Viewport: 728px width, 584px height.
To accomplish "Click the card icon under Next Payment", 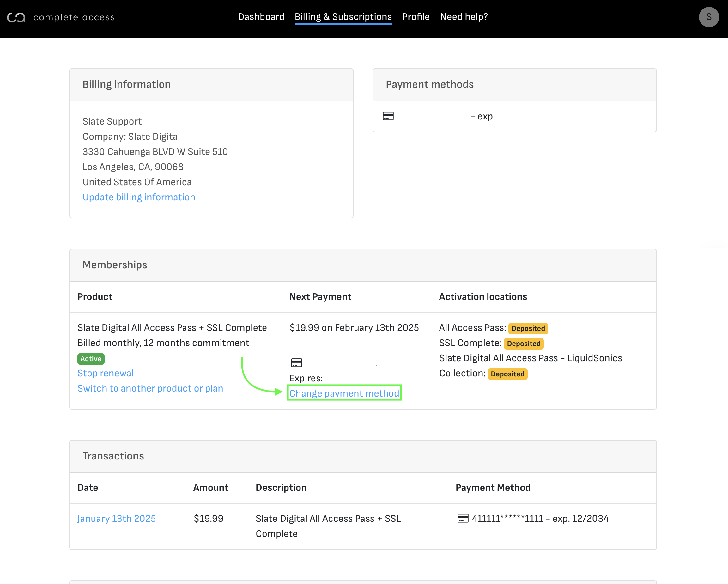I will pos(296,363).
